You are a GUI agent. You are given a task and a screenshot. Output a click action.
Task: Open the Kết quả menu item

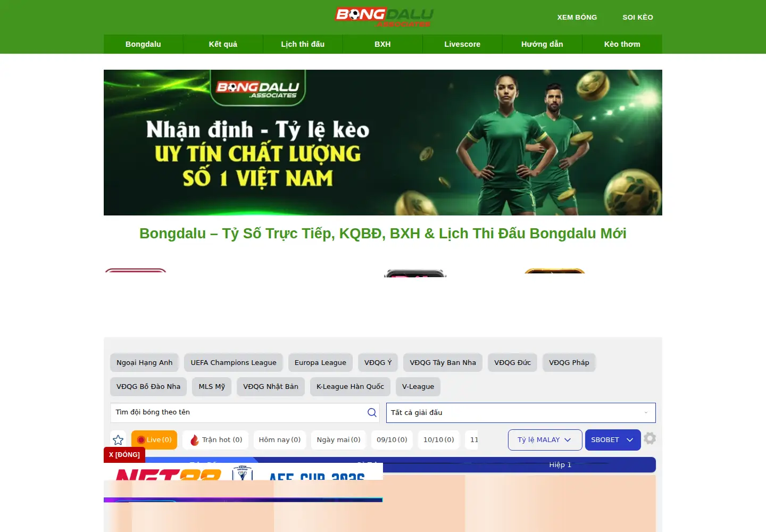pos(223,44)
